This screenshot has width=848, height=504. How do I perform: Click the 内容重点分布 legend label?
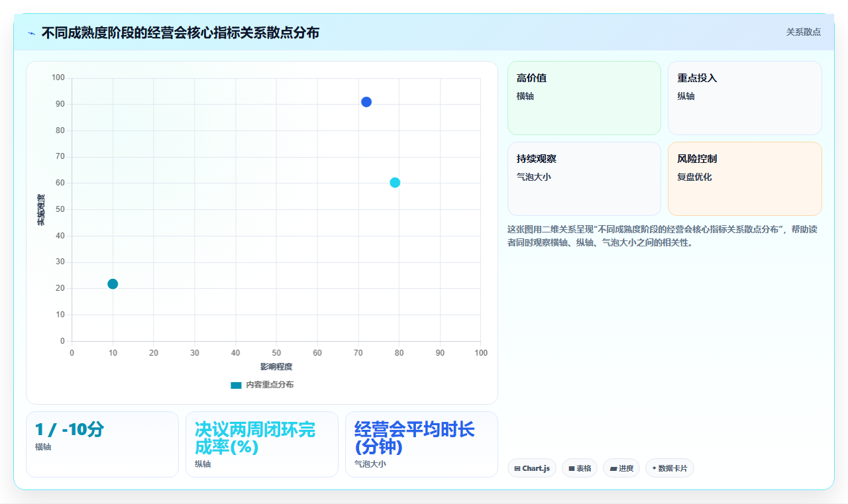coord(270,385)
